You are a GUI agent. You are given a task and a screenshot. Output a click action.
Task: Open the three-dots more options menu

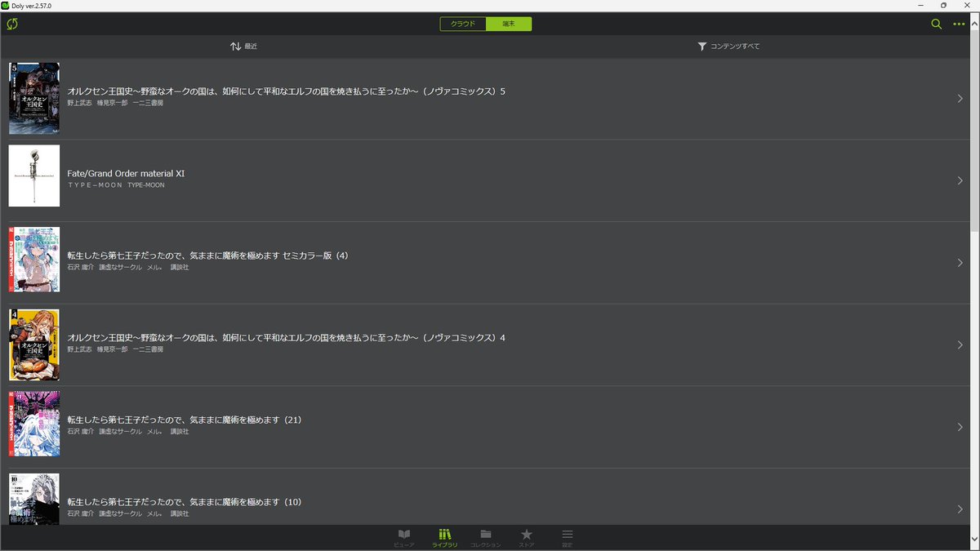coord(960,24)
